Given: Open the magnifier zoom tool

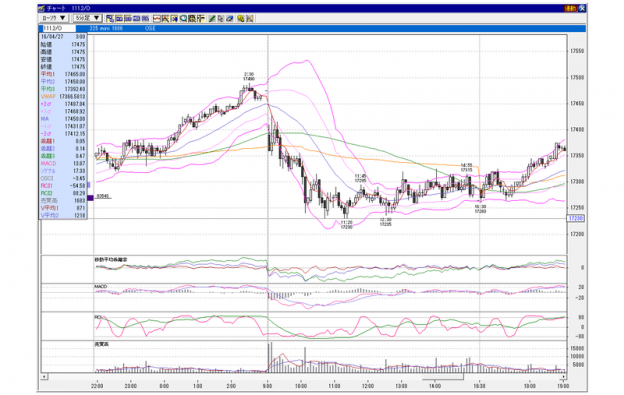Looking at the screenshot, I should click(x=183, y=18).
